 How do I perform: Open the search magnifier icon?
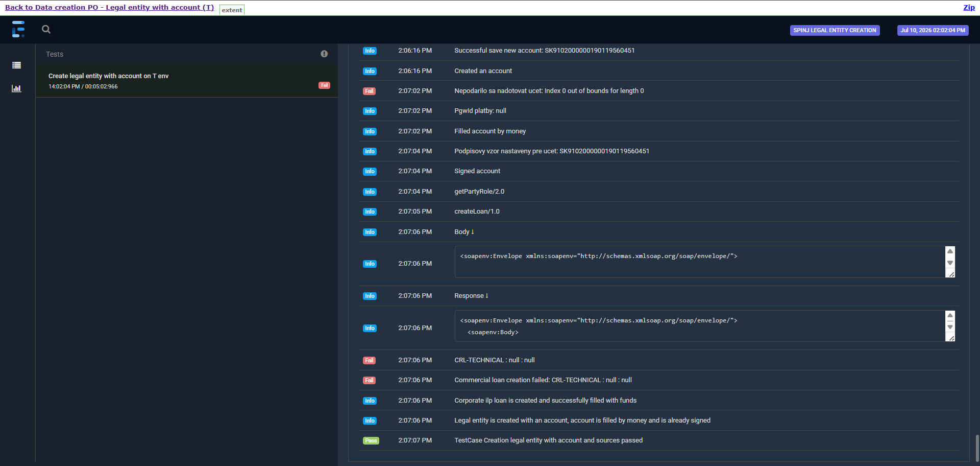point(46,30)
